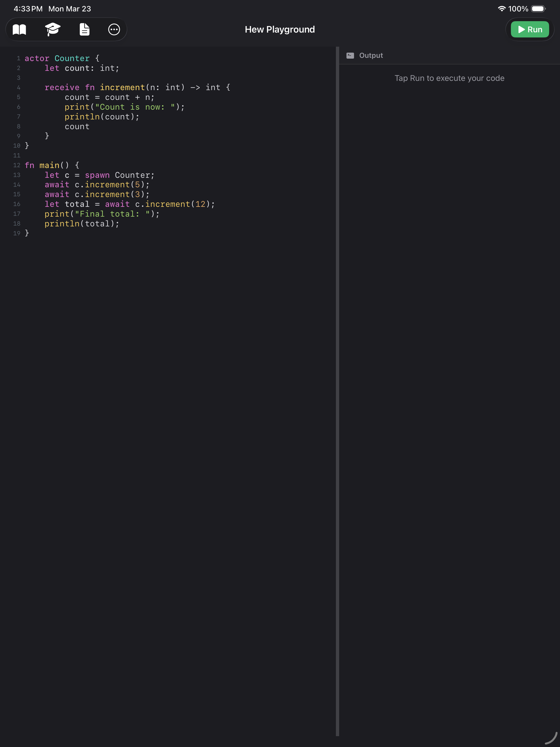Click the 'let c = spawn Counter;' line
The image size is (560, 747).
pos(100,175)
